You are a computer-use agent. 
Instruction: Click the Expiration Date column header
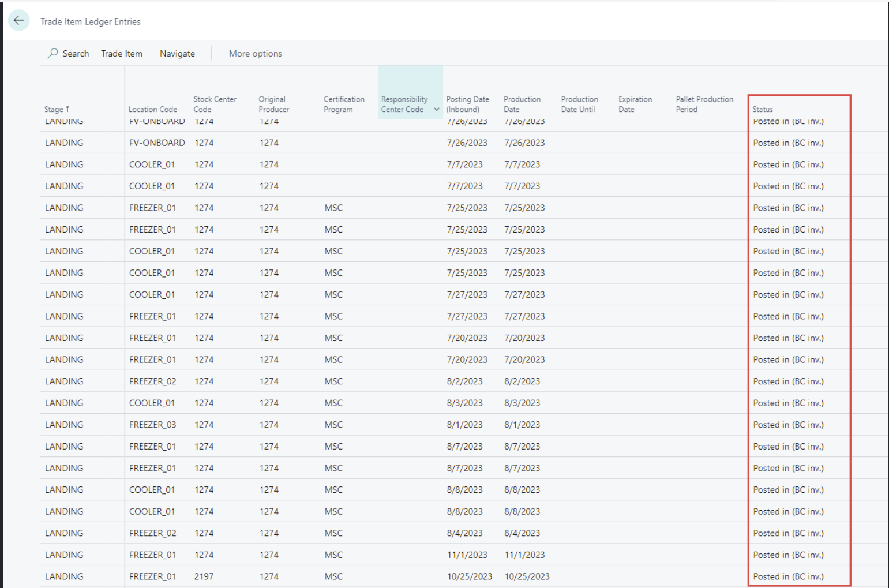click(x=635, y=104)
